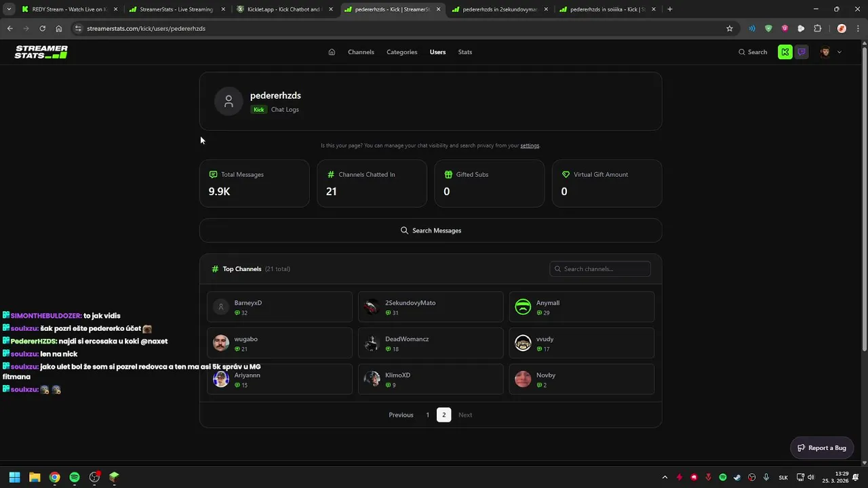Viewport: 868px width, 488px height.
Task: Select page 2 of channels
Action: pyautogui.click(x=443, y=415)
